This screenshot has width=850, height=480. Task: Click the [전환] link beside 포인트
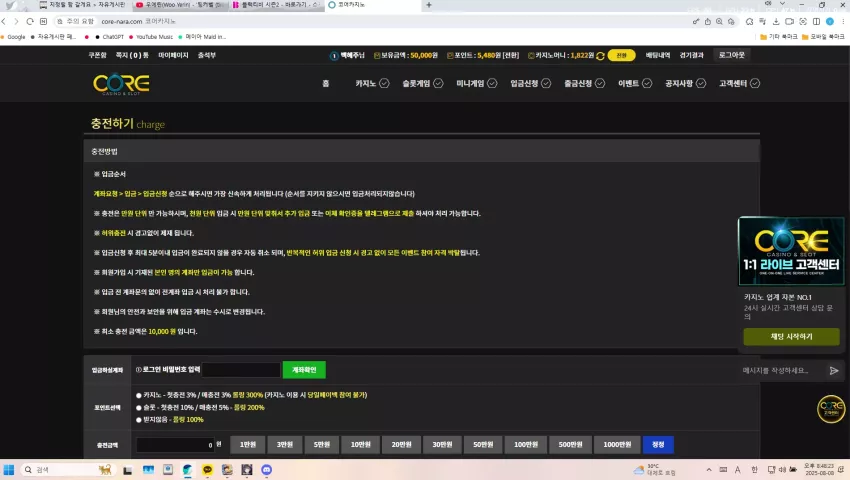[511, 55]
